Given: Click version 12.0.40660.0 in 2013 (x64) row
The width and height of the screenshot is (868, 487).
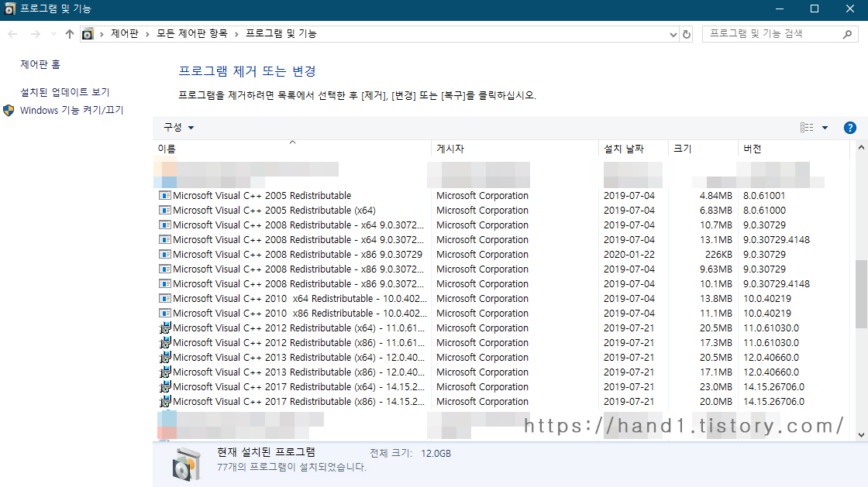Looking at the screenshot, I should pyautogui.click(x=771, y=358).
